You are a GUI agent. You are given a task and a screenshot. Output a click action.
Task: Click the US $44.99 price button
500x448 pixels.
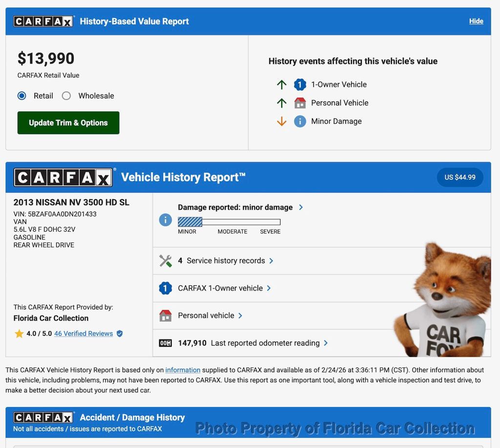point(459,177)
